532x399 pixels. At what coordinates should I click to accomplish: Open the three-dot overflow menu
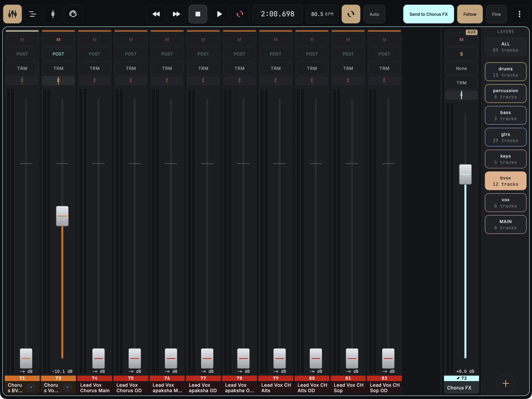[x=519, y=14]
